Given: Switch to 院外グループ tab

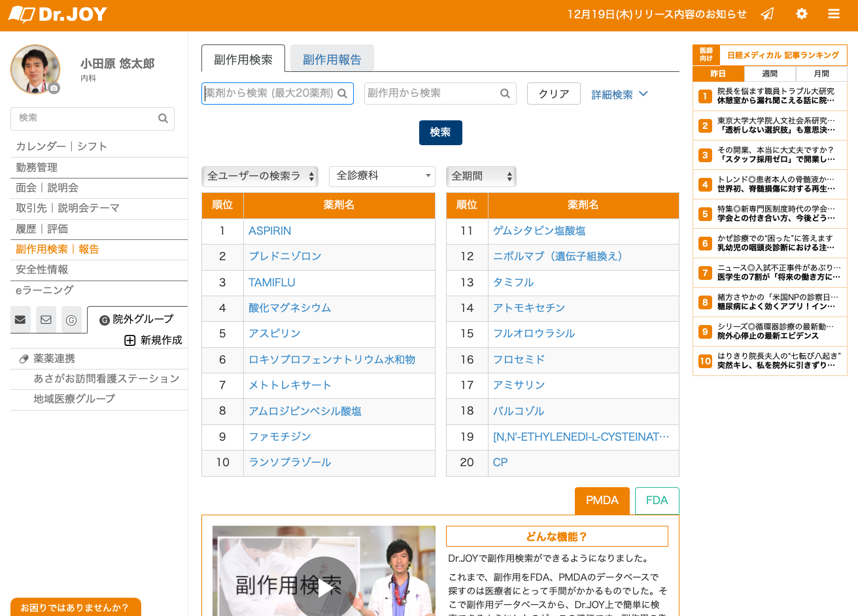Looking at the screenshot, I should coord(137,319).
